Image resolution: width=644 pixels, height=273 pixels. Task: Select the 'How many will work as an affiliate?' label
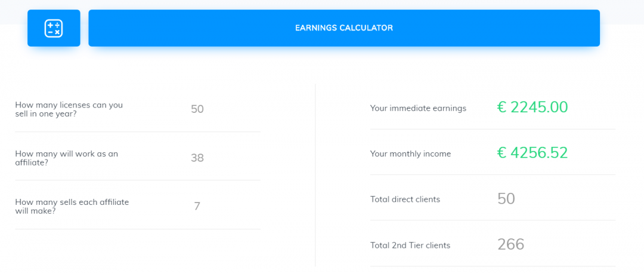[66, 158]
